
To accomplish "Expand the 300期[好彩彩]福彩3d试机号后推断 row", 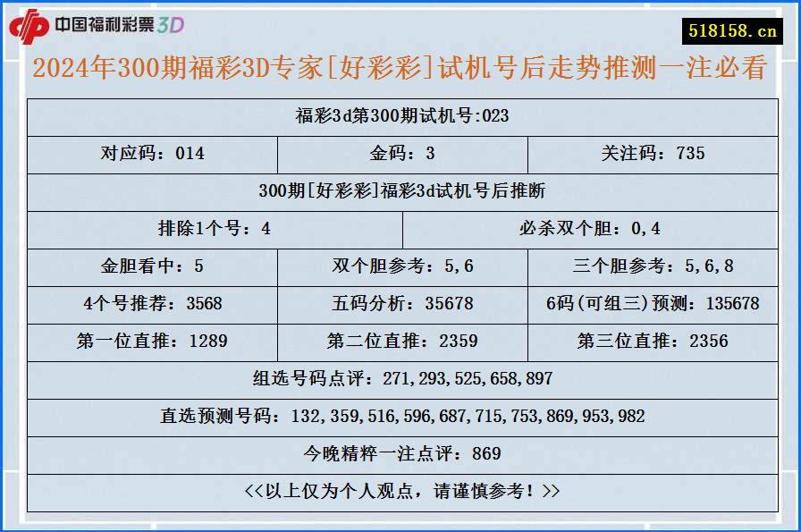I will coord(400,190).
